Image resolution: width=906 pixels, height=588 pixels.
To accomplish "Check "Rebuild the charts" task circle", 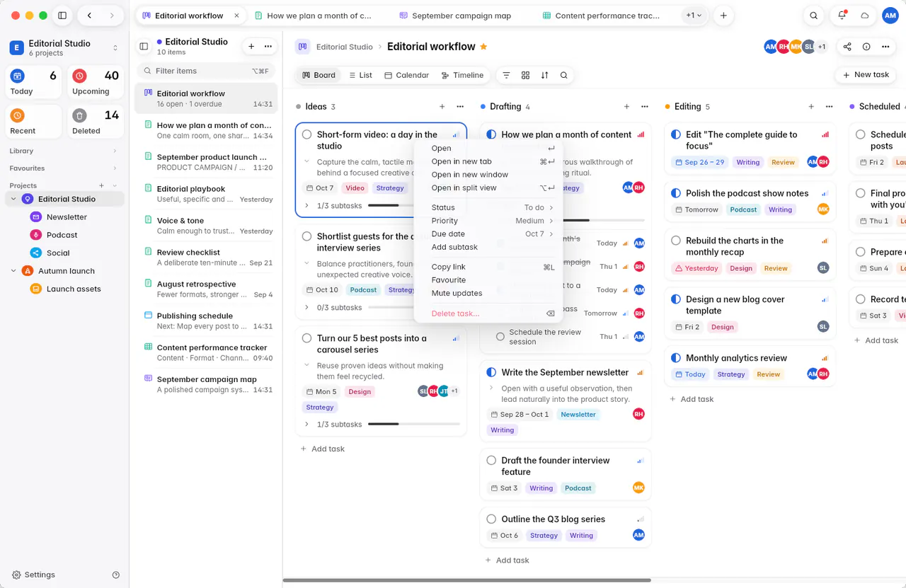I will pos(676,241).
